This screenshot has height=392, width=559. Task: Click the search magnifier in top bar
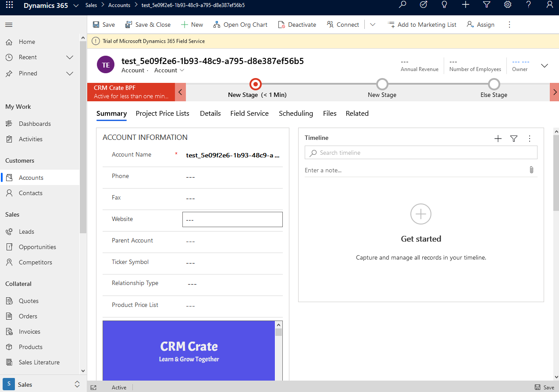402,5
